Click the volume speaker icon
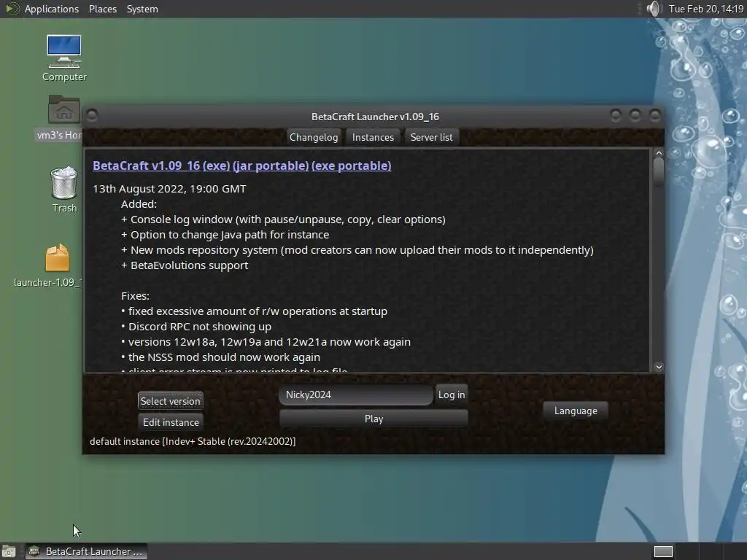The image size is (747, 560). (654, 9)
